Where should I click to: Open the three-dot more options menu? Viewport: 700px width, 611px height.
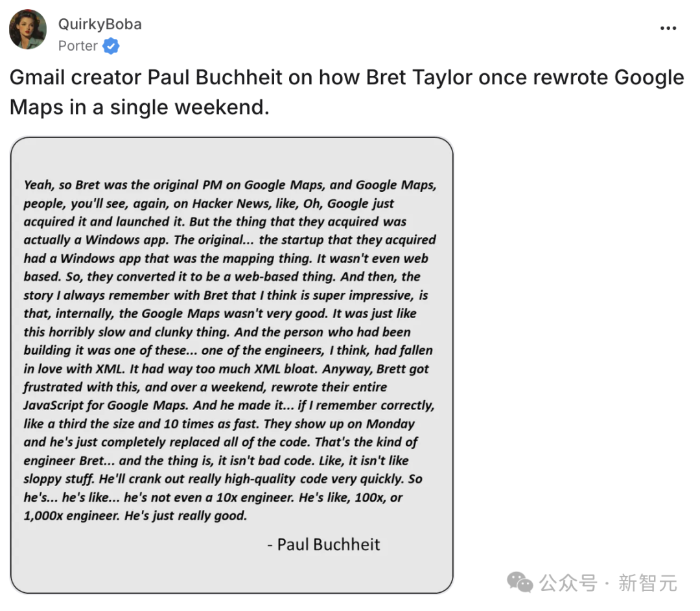click(668, 28)
